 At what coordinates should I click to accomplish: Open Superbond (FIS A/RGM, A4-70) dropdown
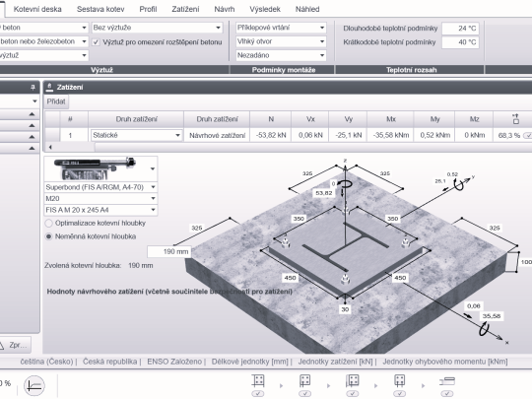100,187
